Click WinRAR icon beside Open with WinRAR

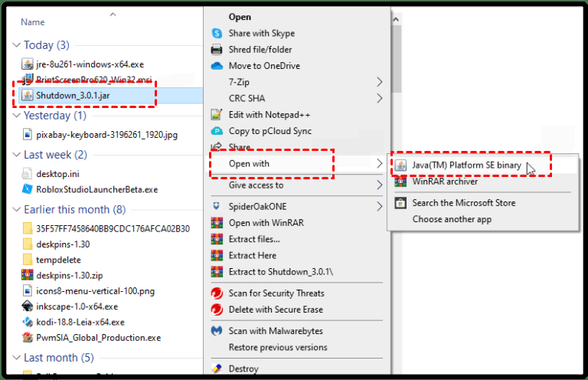pos(217,223)
